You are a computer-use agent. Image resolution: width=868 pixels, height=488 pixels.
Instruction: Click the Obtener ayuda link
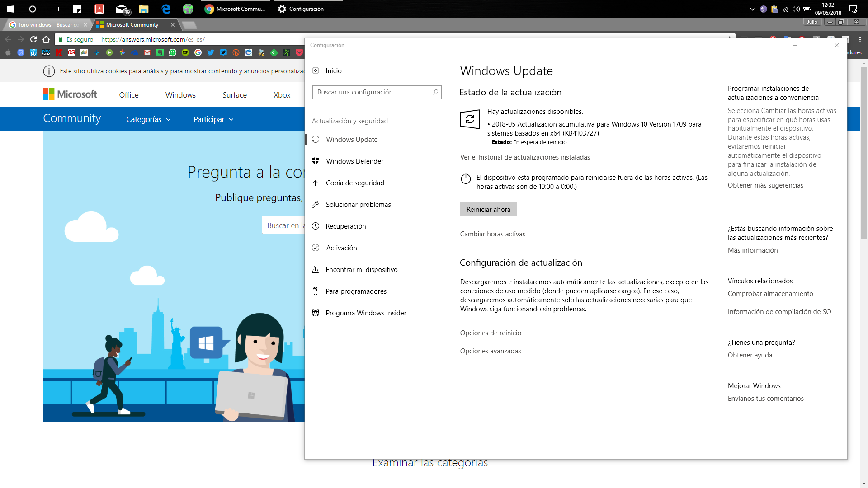750,355
